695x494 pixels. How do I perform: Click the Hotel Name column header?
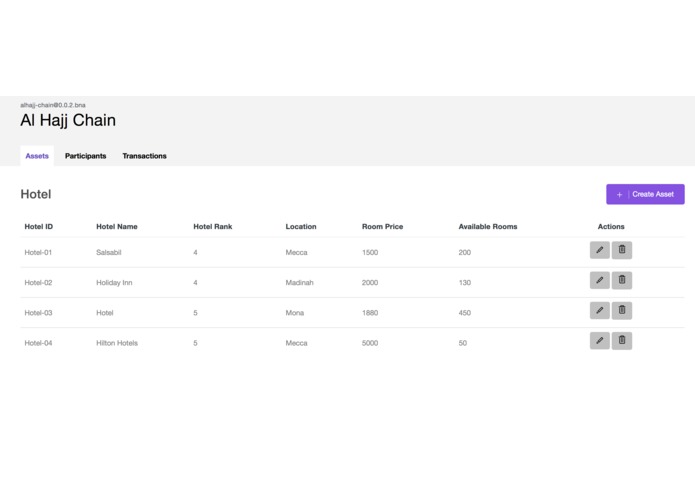(x=117, y=226)
